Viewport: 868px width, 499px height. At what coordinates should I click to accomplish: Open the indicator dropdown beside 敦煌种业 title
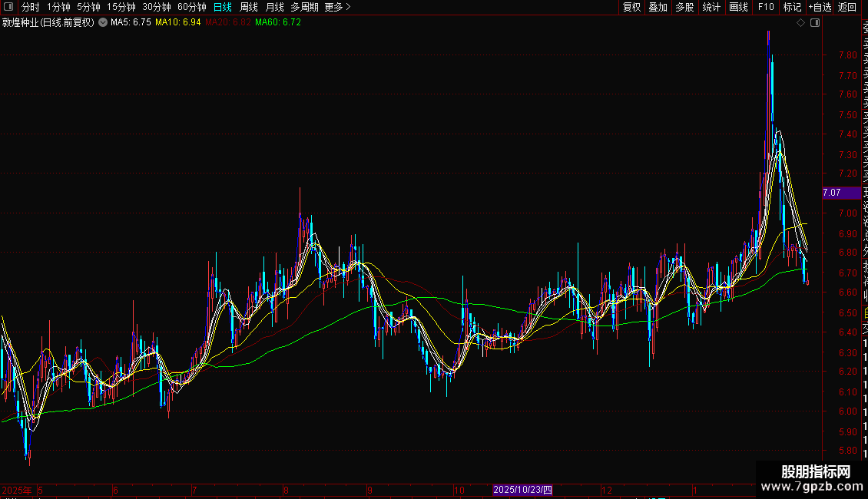[x=103, y=22]
